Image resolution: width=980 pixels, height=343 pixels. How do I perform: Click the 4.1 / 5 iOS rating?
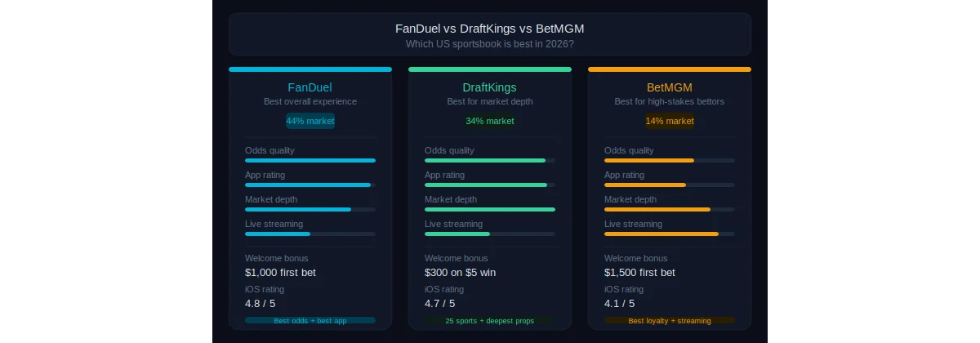pos(620,303)
